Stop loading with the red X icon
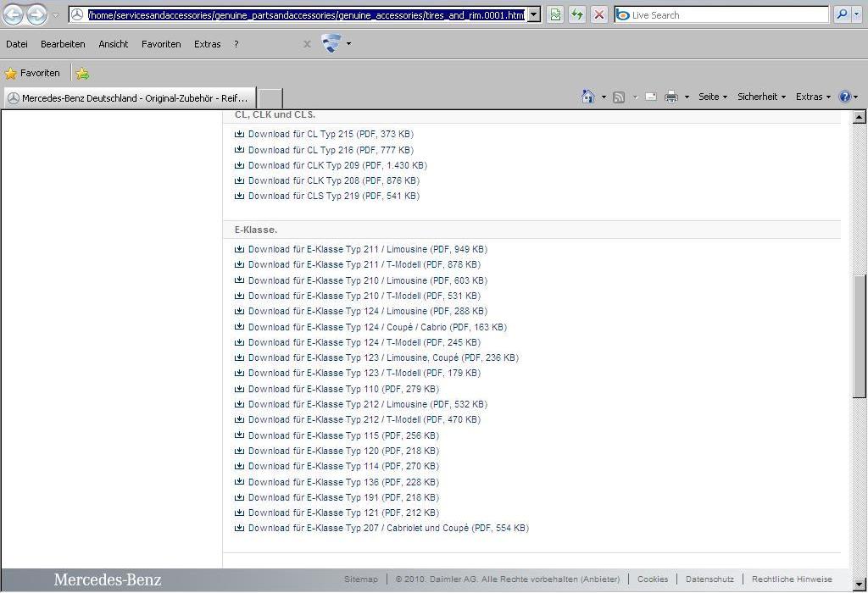 [599, 15]
